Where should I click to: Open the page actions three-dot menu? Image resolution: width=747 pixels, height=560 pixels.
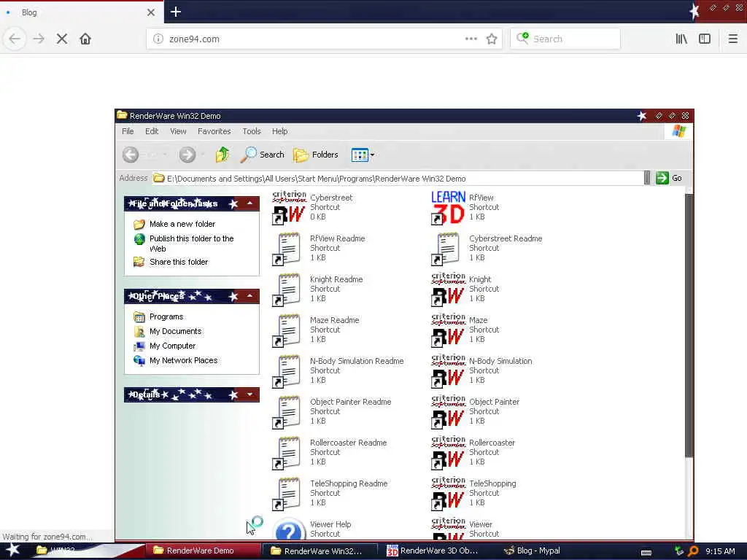click(471, 39)
